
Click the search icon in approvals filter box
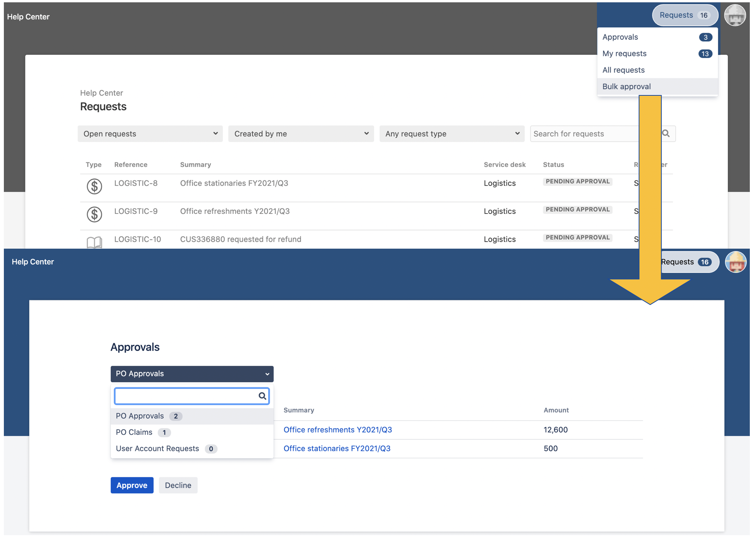[262, 396]
